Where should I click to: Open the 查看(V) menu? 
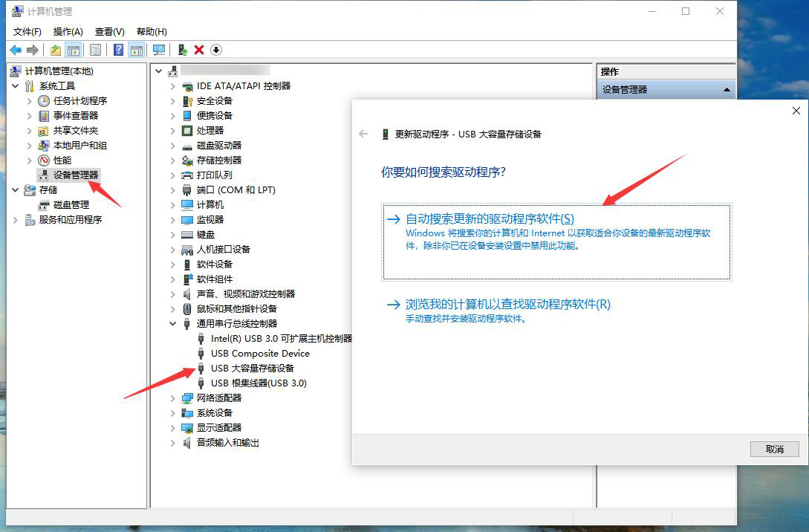pos(110,31)
